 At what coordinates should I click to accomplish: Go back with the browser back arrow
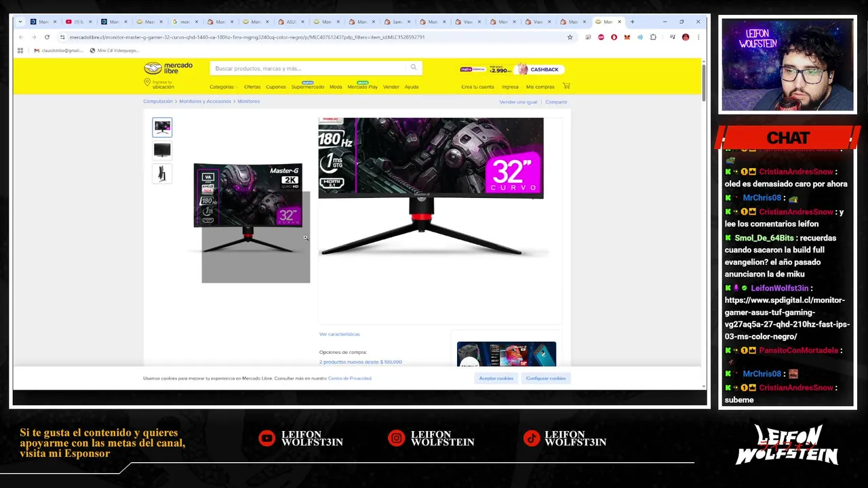point(21,37)
